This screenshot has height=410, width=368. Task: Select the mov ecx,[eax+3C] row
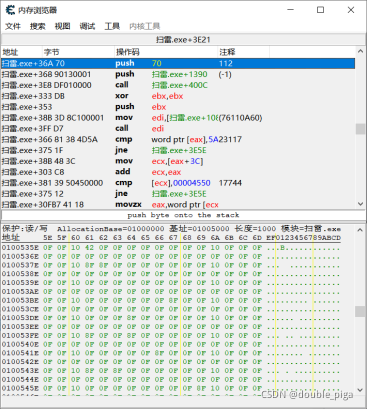[x=178, y=161]
